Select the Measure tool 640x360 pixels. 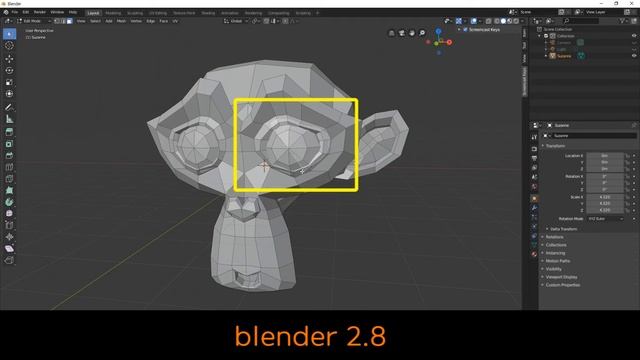(9, 119)
